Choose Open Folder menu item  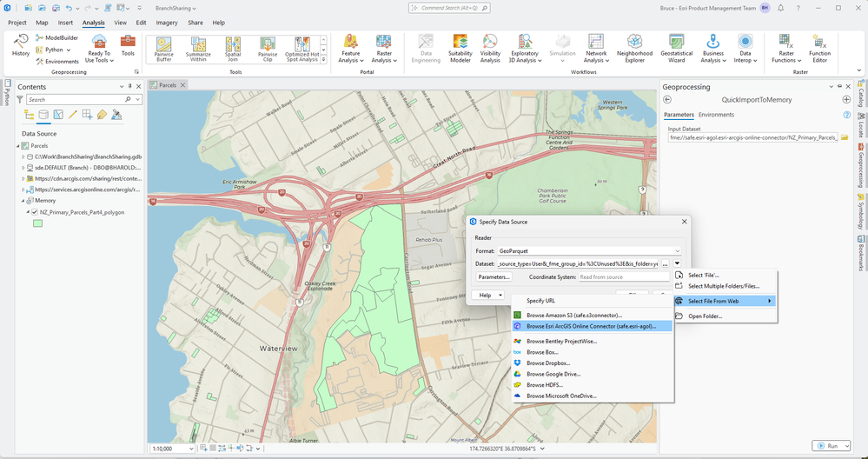[724, 316]
